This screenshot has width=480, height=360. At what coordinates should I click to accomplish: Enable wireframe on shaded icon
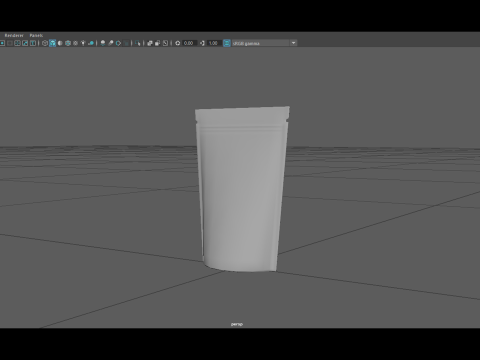68,43
